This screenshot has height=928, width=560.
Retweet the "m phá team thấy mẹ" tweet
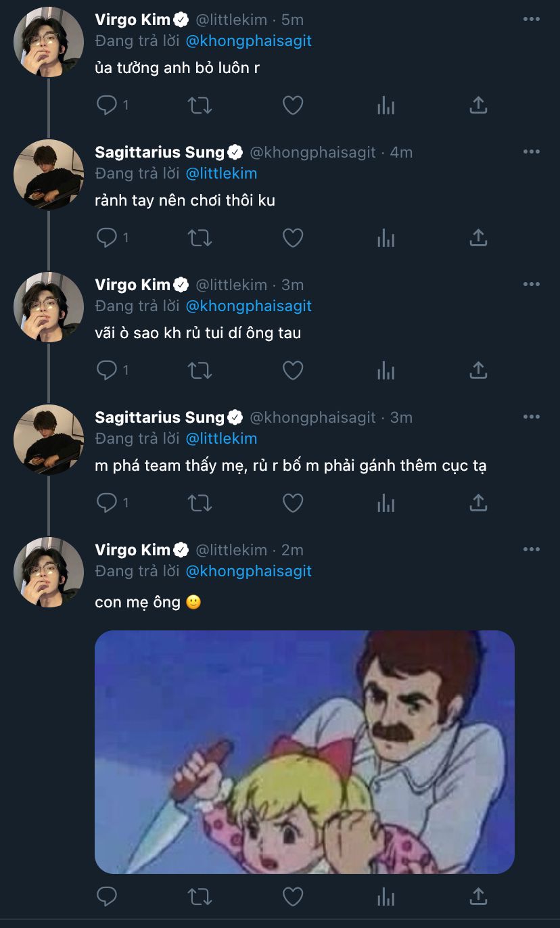tap(200, 503)
